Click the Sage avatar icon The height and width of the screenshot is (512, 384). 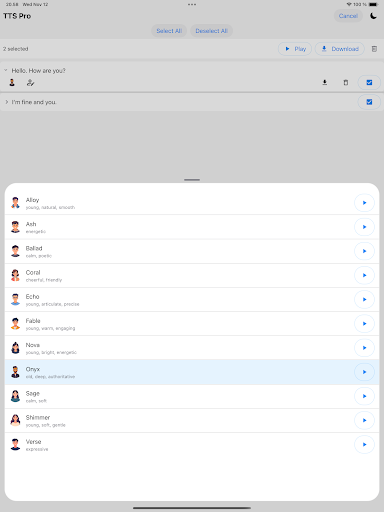(15, 396)
